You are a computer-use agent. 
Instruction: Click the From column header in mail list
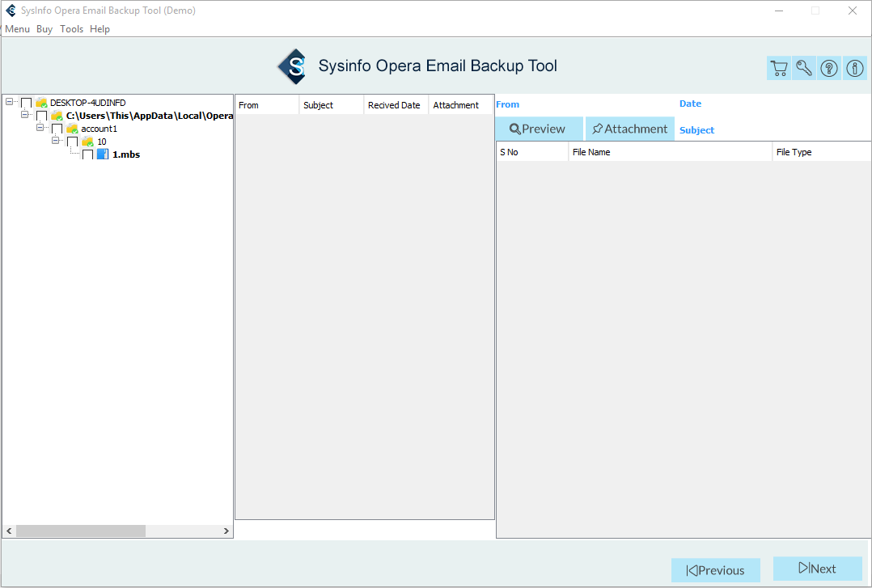point(267,105)
